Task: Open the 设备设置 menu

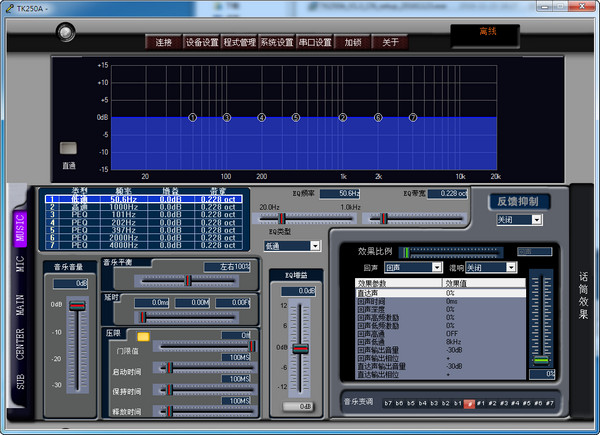Action: coord(202,42)
